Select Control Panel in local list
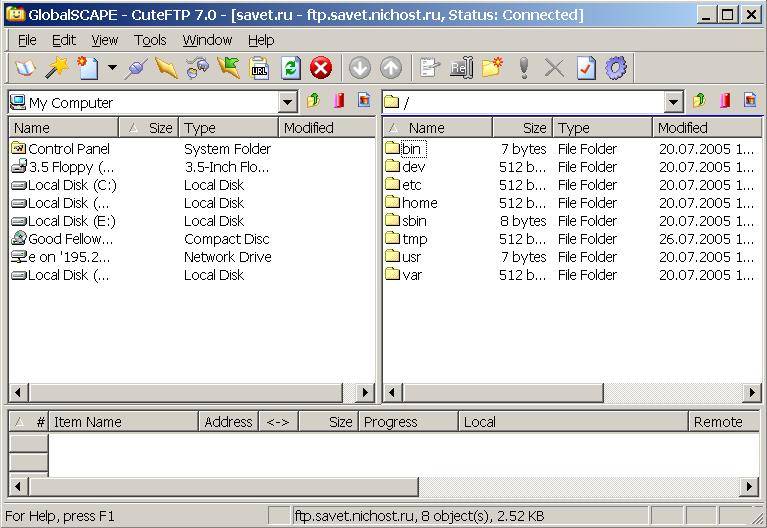767x528 pixels. coord(60,149)
